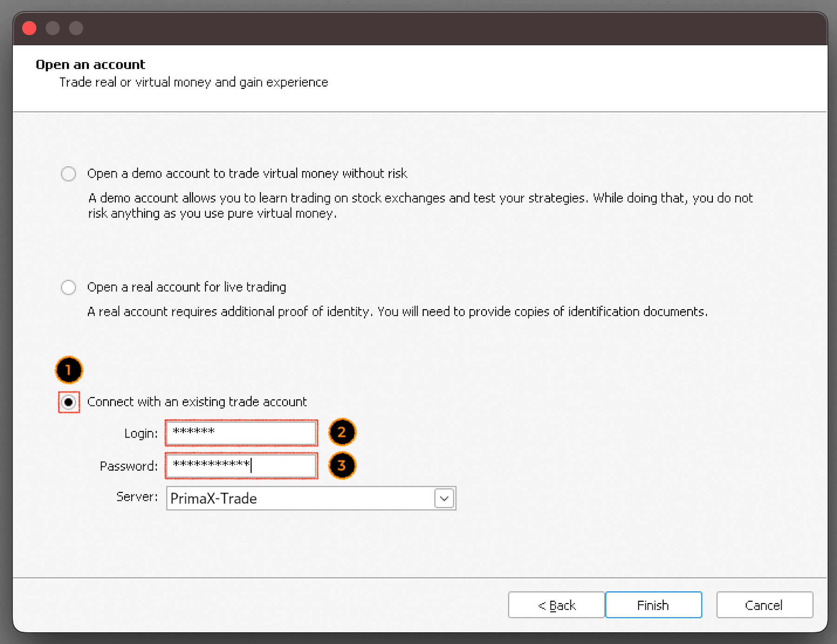Focus the Password input field
The image size is (837, 644).
tap(241, 465)
